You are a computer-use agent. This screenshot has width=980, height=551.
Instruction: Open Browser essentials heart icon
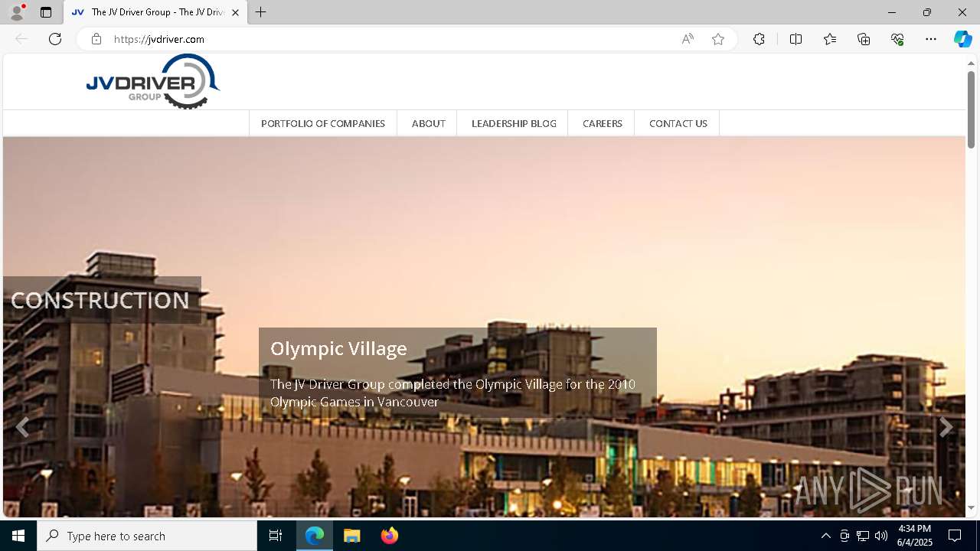[x=897, y=39]
